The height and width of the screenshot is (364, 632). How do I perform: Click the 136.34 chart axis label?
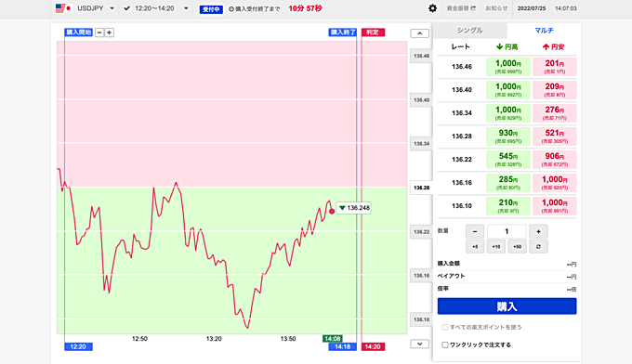[421, 144]
